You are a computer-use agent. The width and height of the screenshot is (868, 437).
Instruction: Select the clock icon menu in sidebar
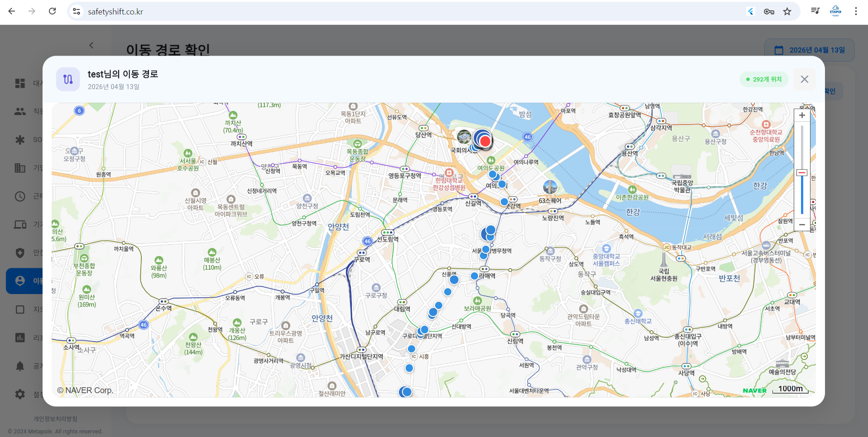pos(20,196)
